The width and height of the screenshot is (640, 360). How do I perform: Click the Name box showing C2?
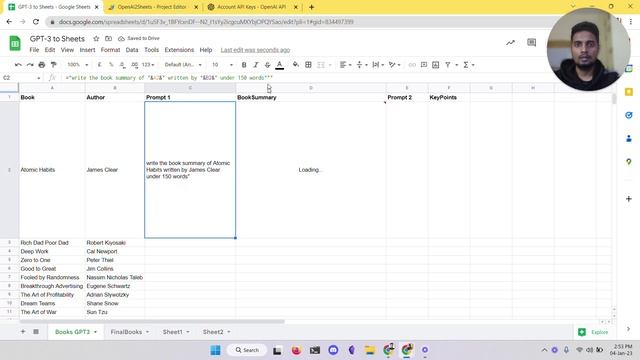21,78
